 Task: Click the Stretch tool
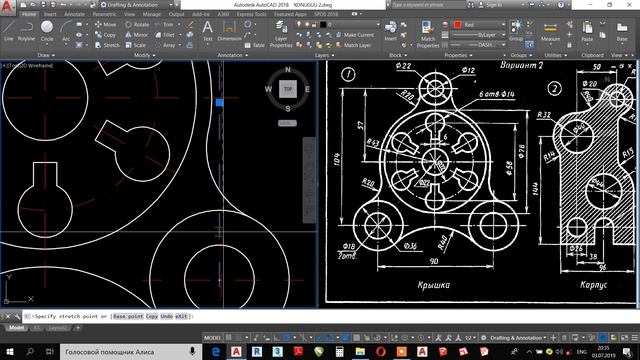coord(107,45)
